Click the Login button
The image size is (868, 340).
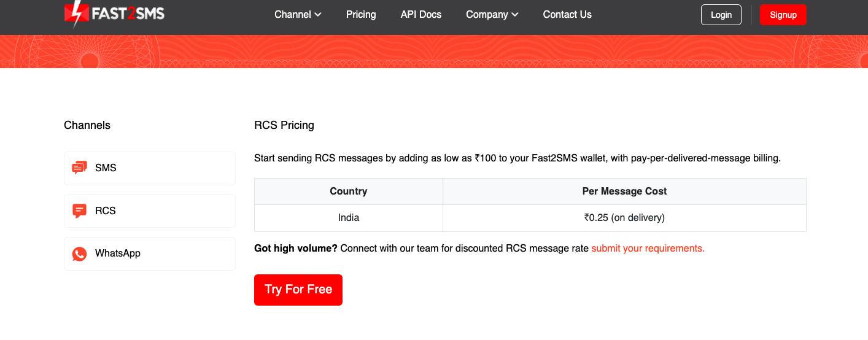(x=721, y=15)
